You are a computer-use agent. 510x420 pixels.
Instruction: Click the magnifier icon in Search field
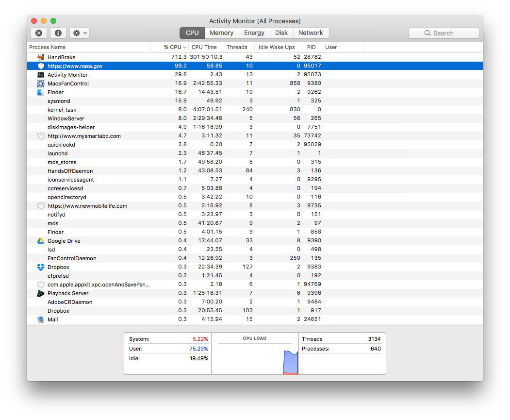click(x=428, y=33)
